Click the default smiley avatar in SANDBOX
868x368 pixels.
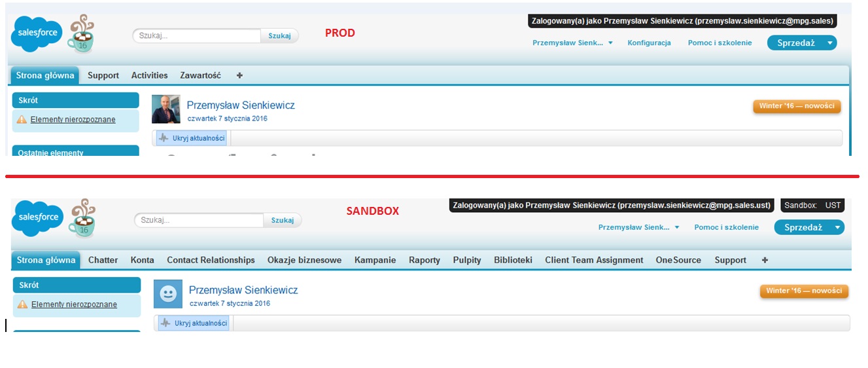(168, 294)
